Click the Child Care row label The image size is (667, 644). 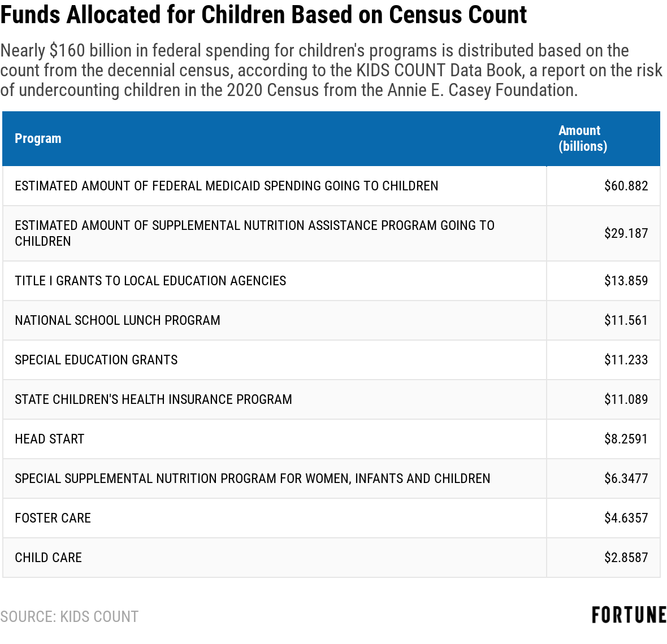coord(48,558)
